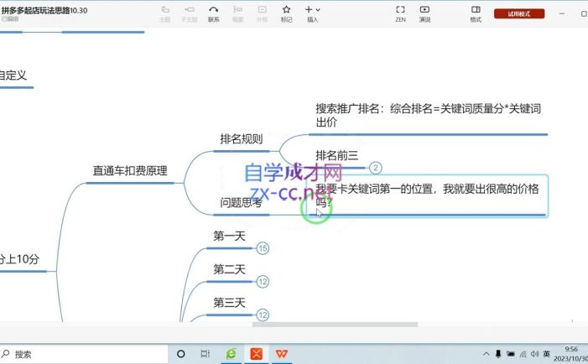The width and height of the screenshot is (588, 364).
Task: Click the volume speaker tray icon
Action: pyautogui.click(x=535, y=354)
